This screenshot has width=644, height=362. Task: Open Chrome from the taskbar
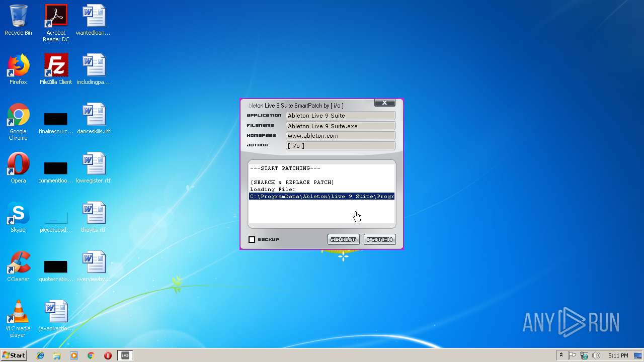pyautogui.click(x=91, y=355)
